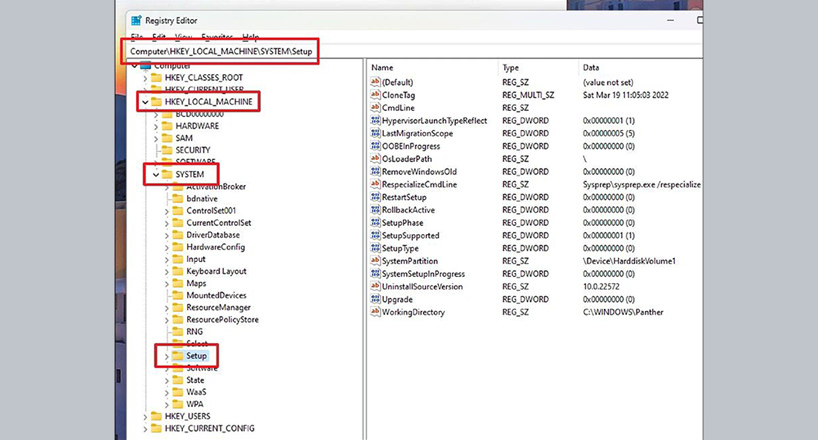The width and height of the screenshot is (818, 440).
Task: Click the 0x00000005 (5) data value
Action: [x=609, y=133]
